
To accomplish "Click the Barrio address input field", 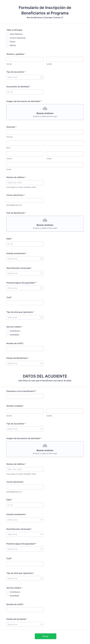I will 45,143.
